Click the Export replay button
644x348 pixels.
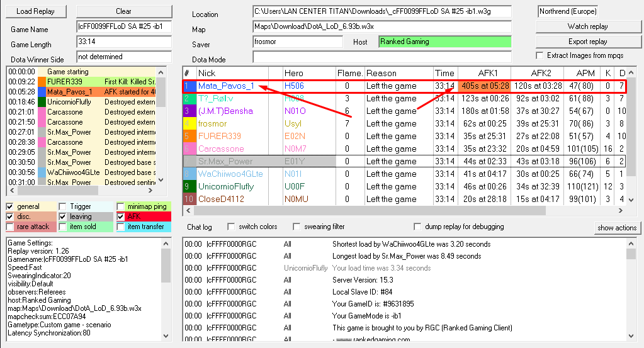588,42
